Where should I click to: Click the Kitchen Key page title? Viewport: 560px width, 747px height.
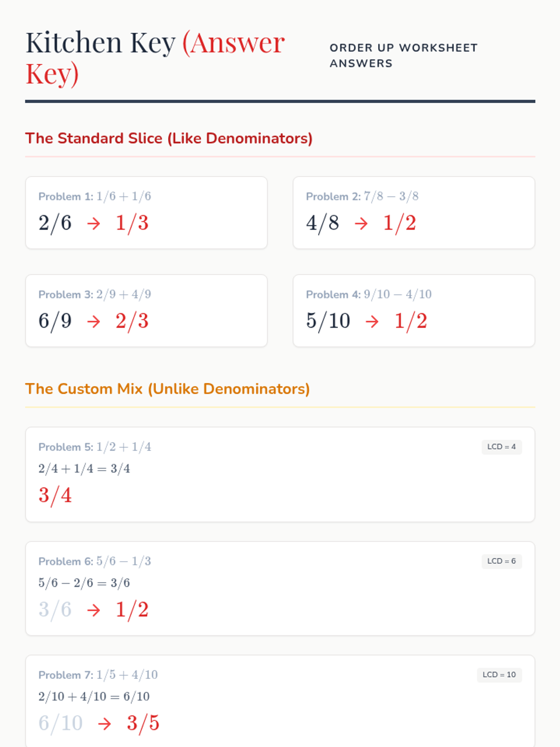point(154,58)
